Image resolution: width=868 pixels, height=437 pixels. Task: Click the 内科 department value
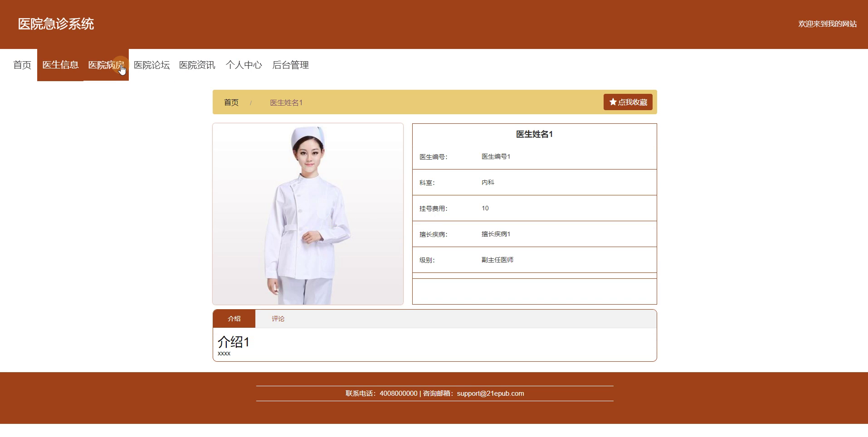[488, 182]
